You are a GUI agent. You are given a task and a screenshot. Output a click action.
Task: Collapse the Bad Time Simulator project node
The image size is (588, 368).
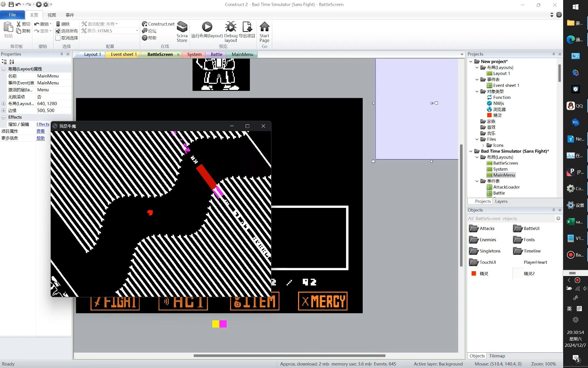click(x=471, y=151)
